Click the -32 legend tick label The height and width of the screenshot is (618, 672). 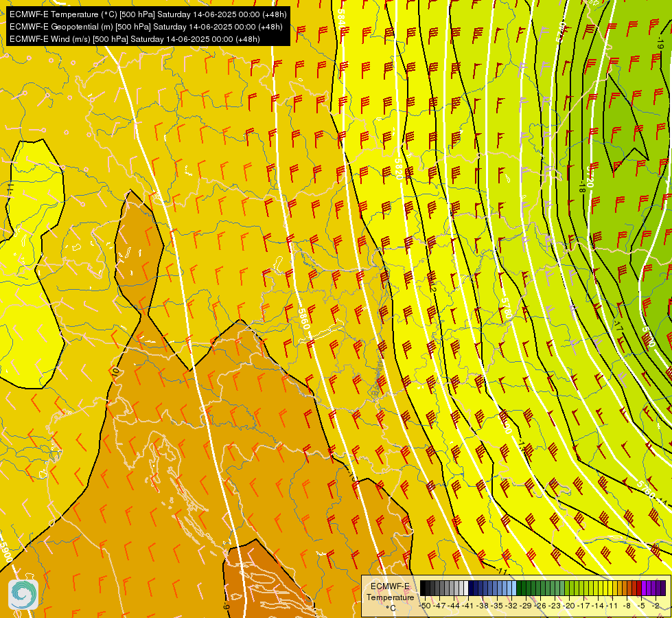pyautogui.click(x=512, y=606)
